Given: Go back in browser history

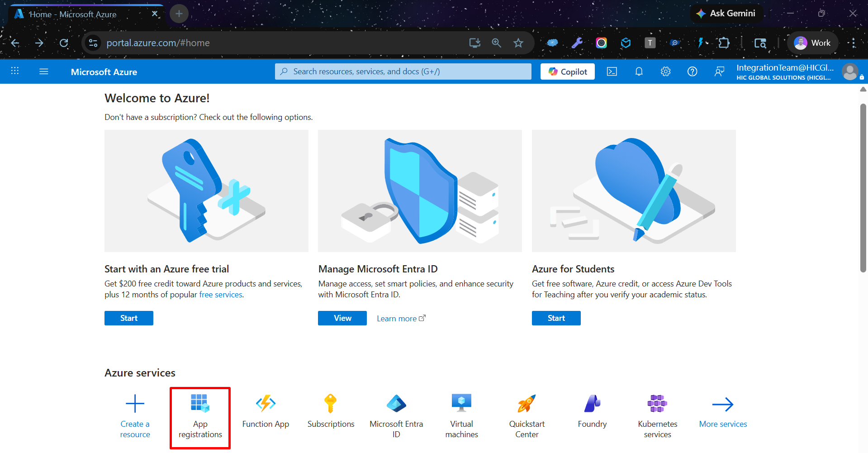Looking at the screenshot, I should click(15, 43).
